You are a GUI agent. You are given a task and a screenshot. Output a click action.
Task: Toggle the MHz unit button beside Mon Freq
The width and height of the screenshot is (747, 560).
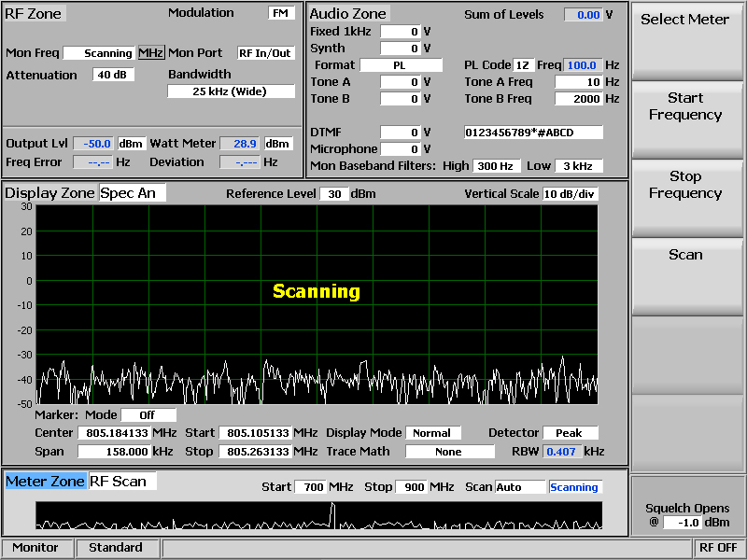tap(151, 53)
